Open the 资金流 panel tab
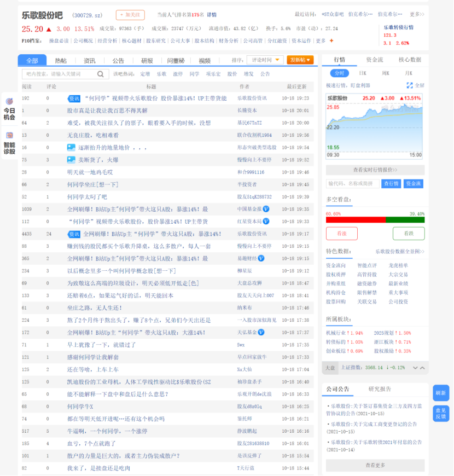 [x=375, y=60]
